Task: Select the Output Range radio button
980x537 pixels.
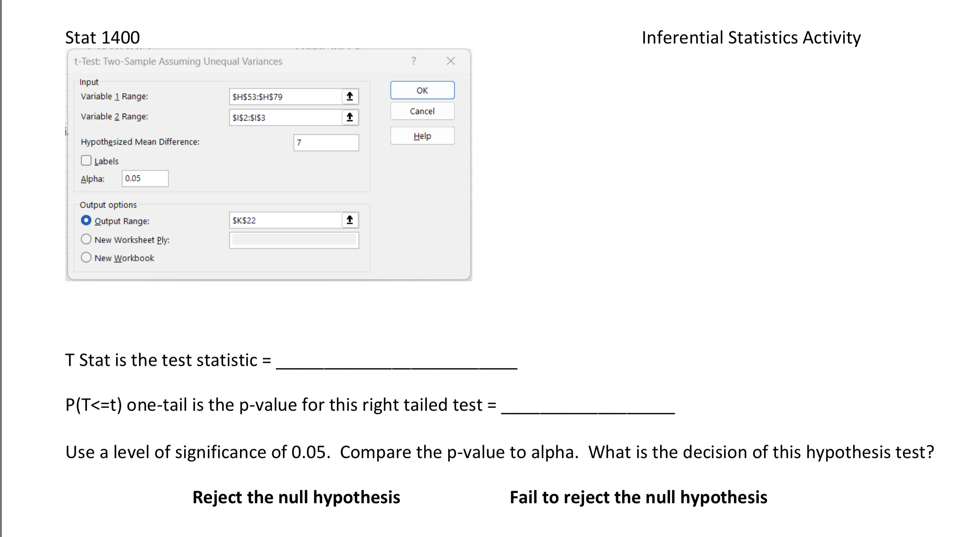Action: pos(86,220)
